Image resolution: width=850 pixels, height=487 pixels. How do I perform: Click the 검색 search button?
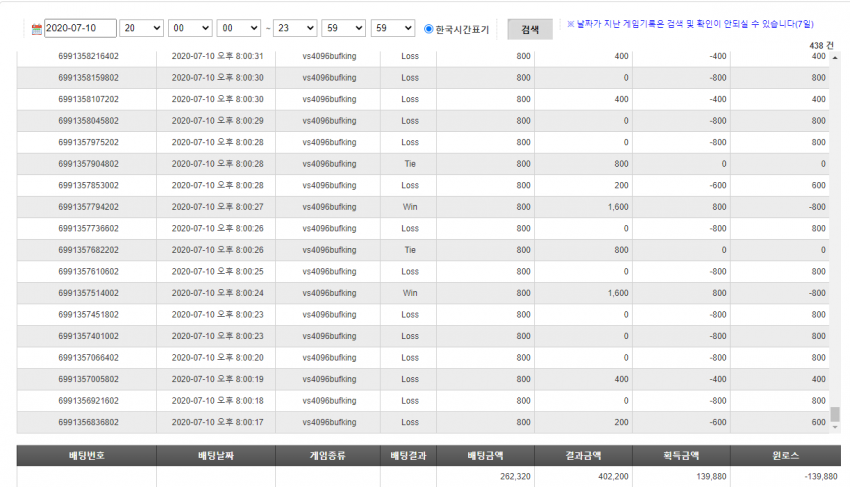point(530,29)
